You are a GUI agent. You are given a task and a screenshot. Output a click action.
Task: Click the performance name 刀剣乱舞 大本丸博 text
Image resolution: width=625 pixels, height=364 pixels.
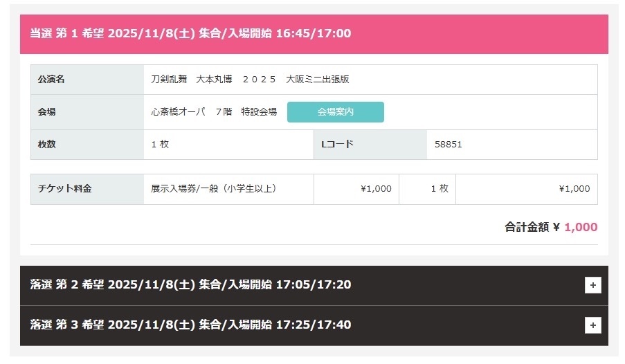tap(250, 80)
